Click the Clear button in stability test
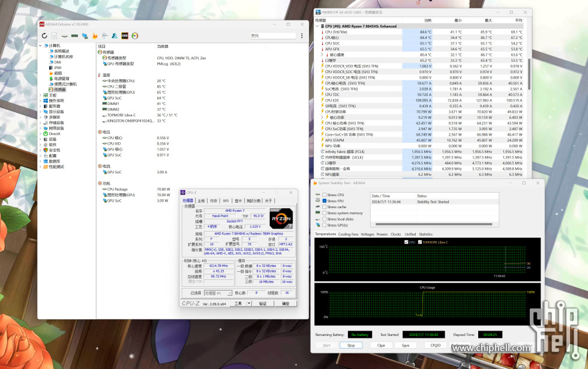 click(382, 346)
